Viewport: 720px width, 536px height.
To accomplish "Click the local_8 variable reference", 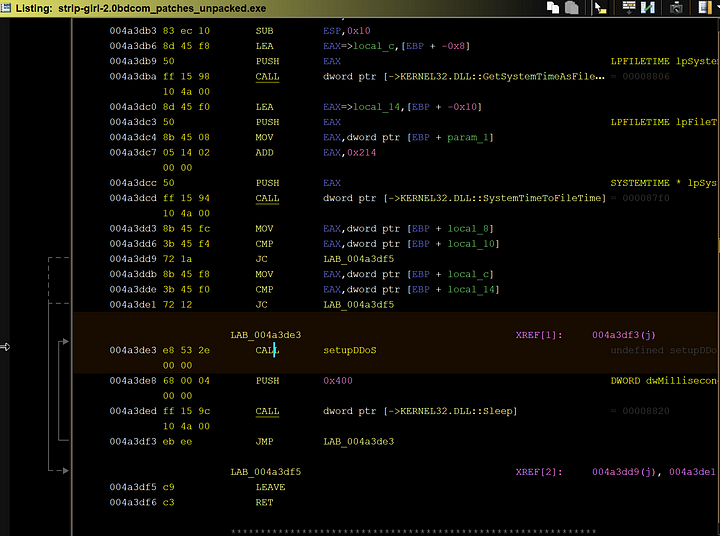I will click(x=468, y=228).
